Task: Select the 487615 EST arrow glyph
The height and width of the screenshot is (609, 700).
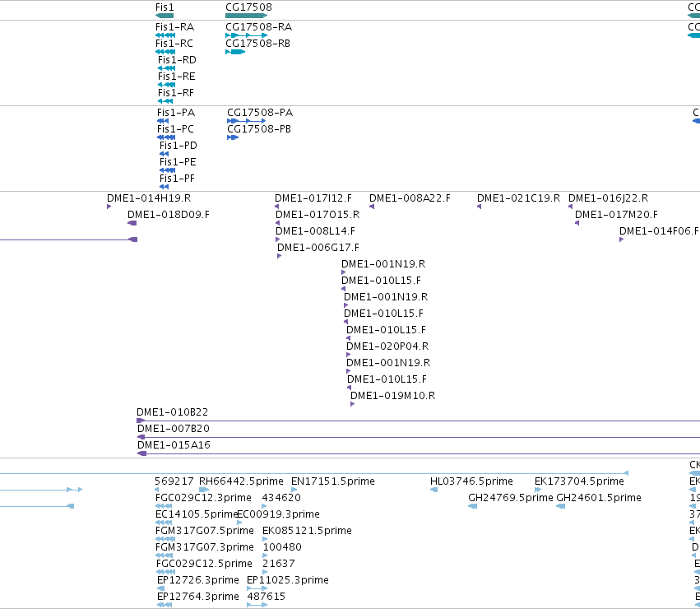Action: [257, 606]
